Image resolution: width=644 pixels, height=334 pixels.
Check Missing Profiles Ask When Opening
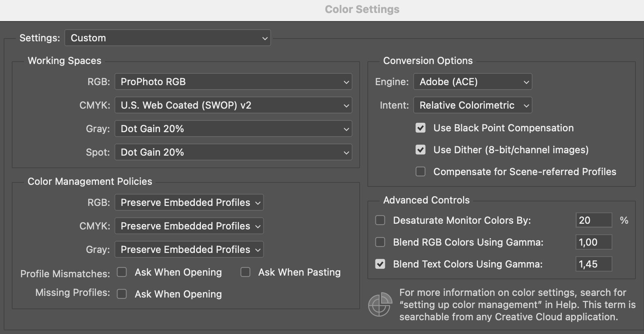coord(122,294)
